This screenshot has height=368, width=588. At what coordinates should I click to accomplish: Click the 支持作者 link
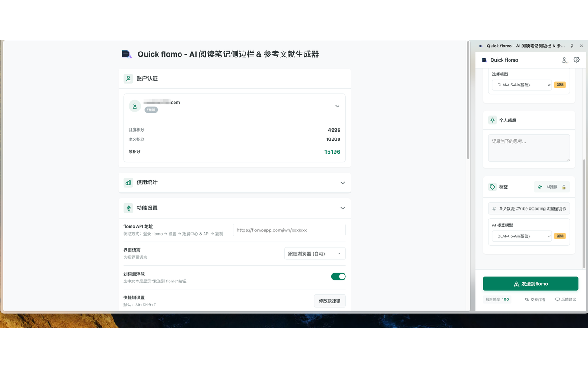click(535, 299)
